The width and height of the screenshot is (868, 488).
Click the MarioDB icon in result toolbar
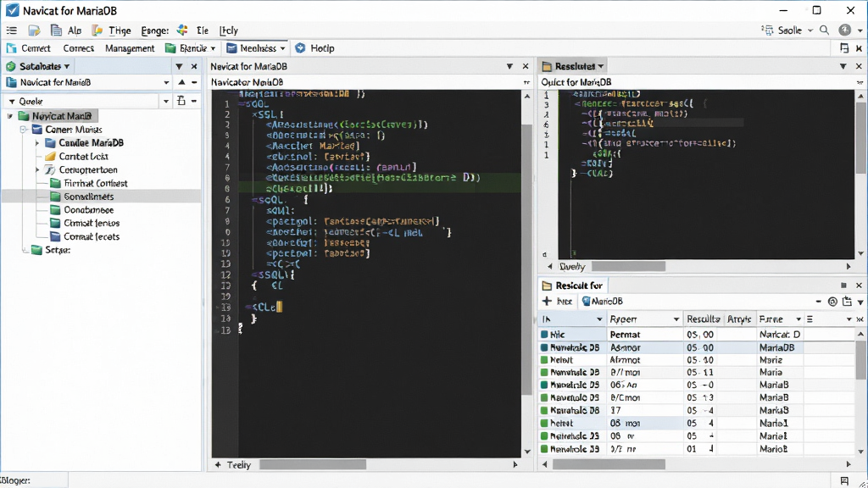pyautogui.click(x=587, y=301)
